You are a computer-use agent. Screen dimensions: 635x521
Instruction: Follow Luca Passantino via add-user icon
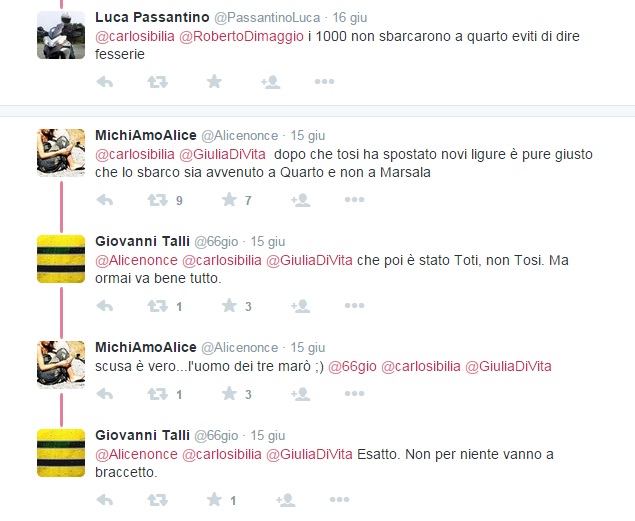271,82
